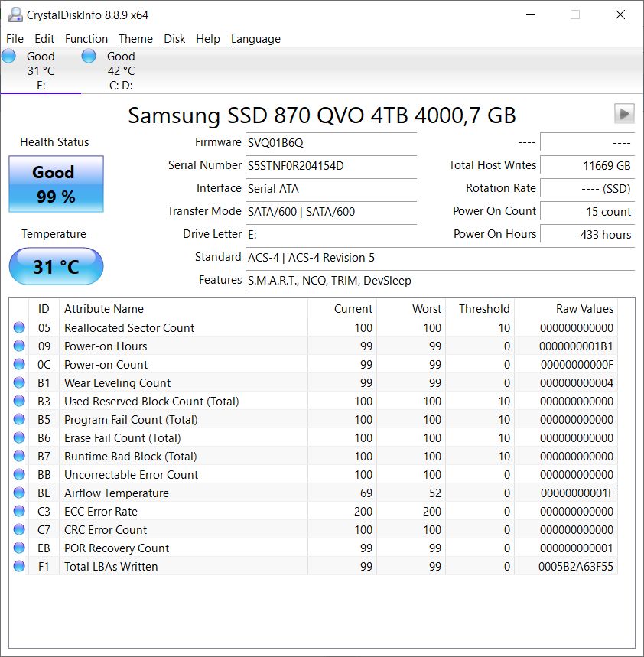Click the Worst column header
This screenshot has height=657, width=644.
pyautogui.click(x=411, y=309)
